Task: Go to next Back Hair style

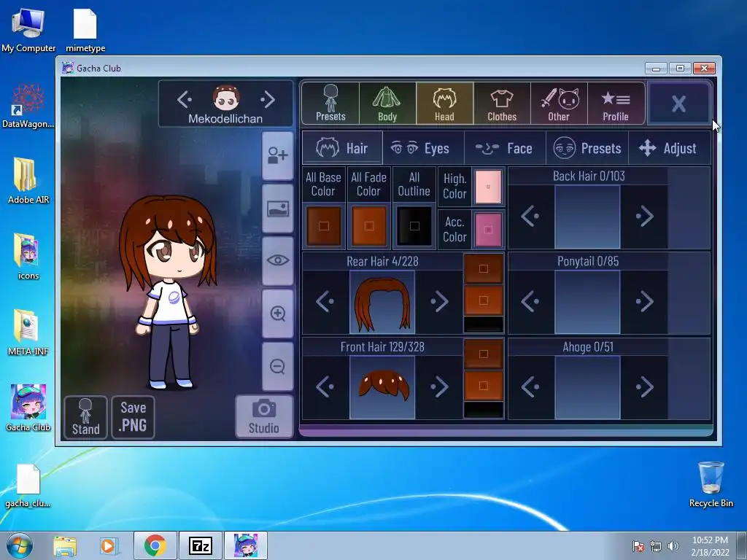Action: [x=644, y=216]
